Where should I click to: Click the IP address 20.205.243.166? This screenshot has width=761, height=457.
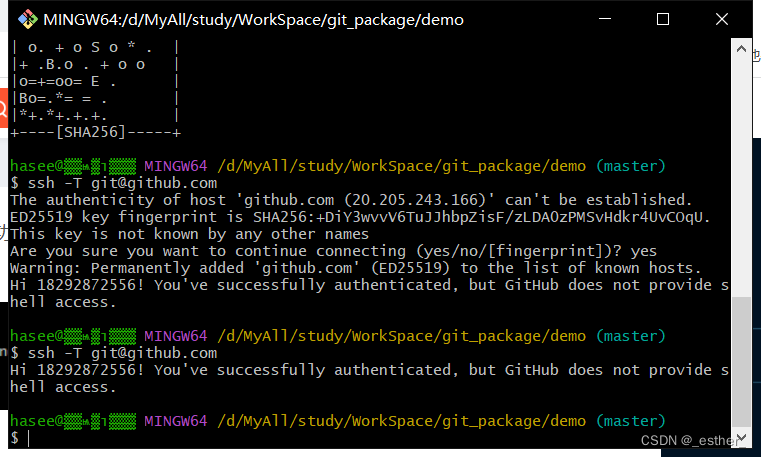(417, 200)
